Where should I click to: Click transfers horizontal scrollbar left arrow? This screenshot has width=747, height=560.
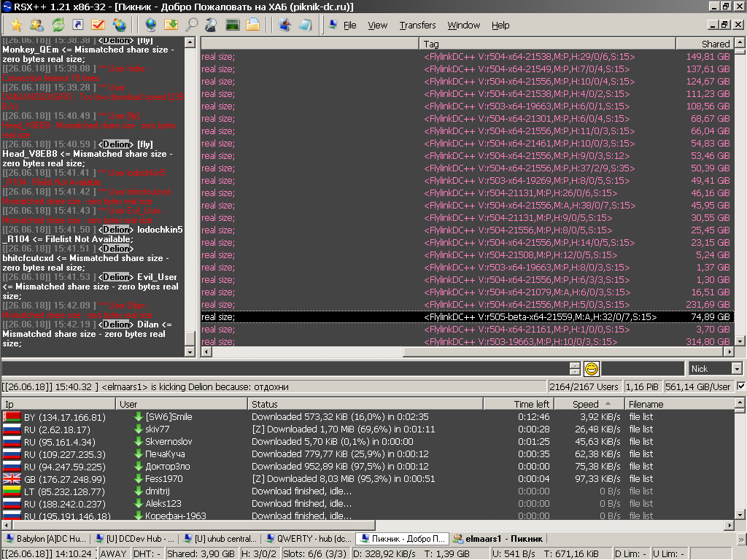pyautogui.click(x=7, y=525)
